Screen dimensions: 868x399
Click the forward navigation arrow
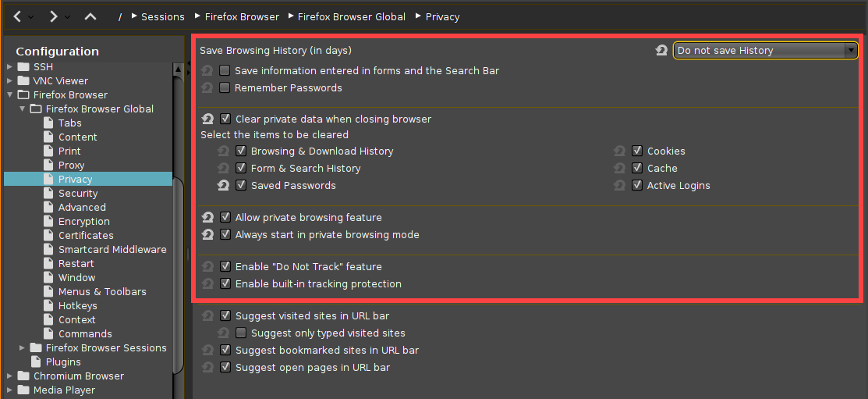coord(53,16)
